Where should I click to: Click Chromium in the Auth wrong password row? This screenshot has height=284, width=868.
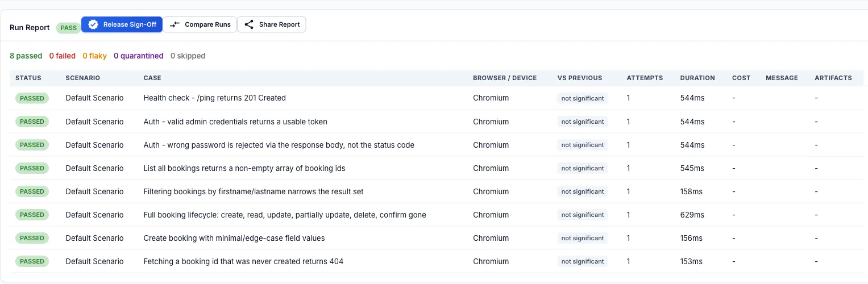pyautogui.click(x=491, y=145)
